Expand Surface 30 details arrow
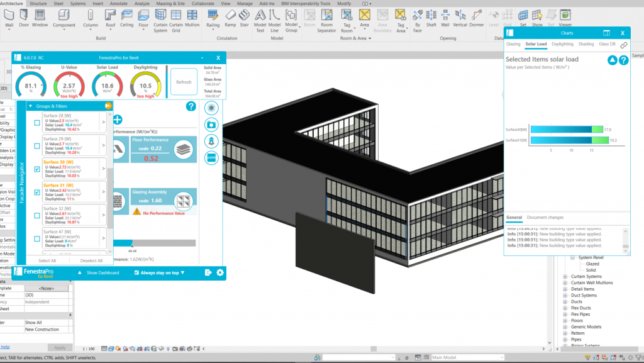The height and width of the screenshot is (363, 644). 104,169
